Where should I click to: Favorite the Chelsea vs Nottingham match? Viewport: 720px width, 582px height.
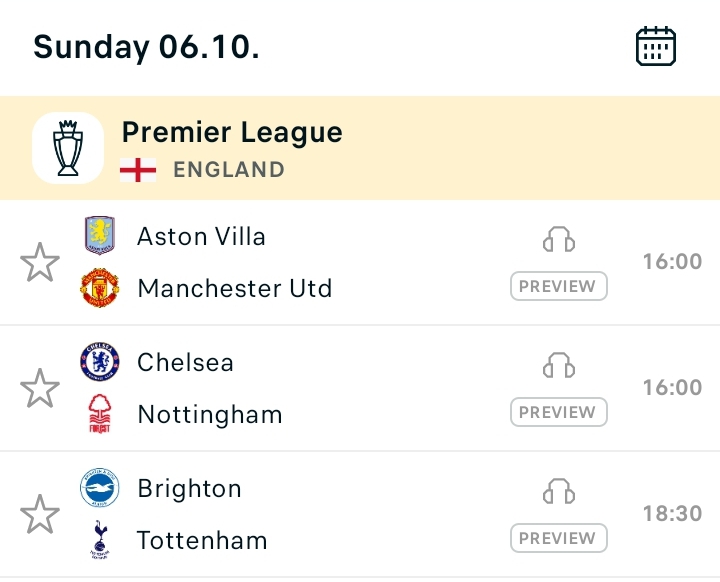click(40, 388)
